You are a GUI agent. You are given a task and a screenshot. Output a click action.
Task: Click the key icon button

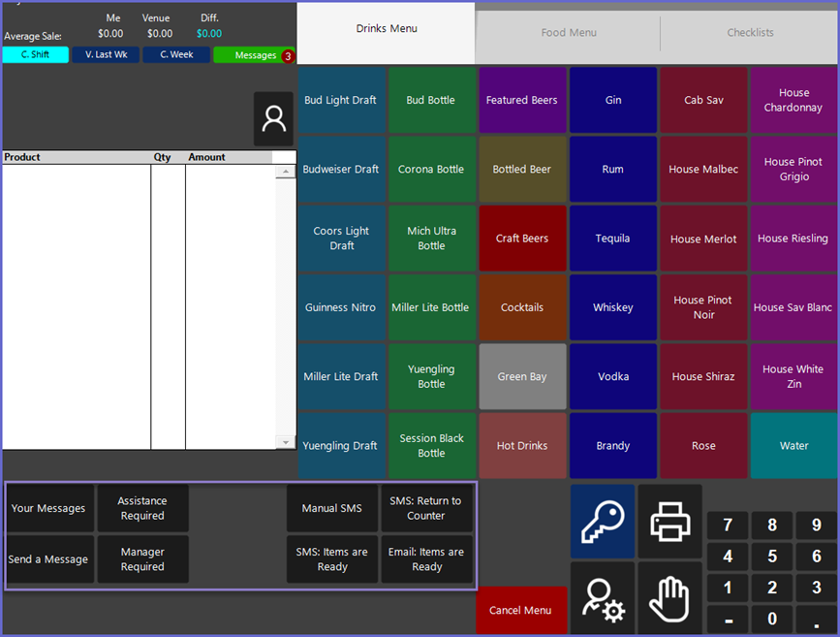(603, 523)
